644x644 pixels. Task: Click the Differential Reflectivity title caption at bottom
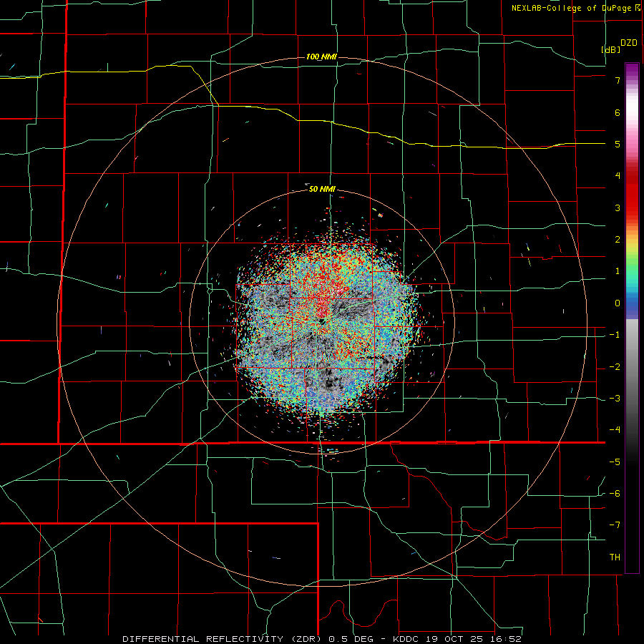coord(322,639)
